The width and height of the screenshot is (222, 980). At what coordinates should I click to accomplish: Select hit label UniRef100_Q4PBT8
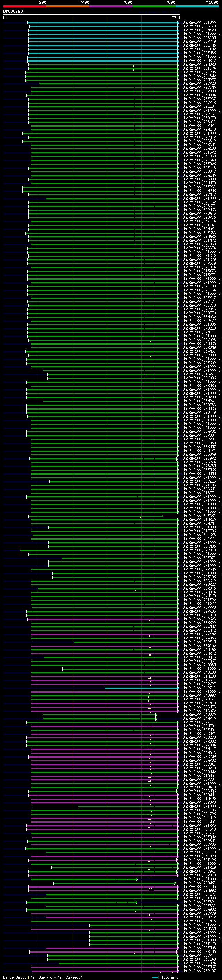(199, 550)
